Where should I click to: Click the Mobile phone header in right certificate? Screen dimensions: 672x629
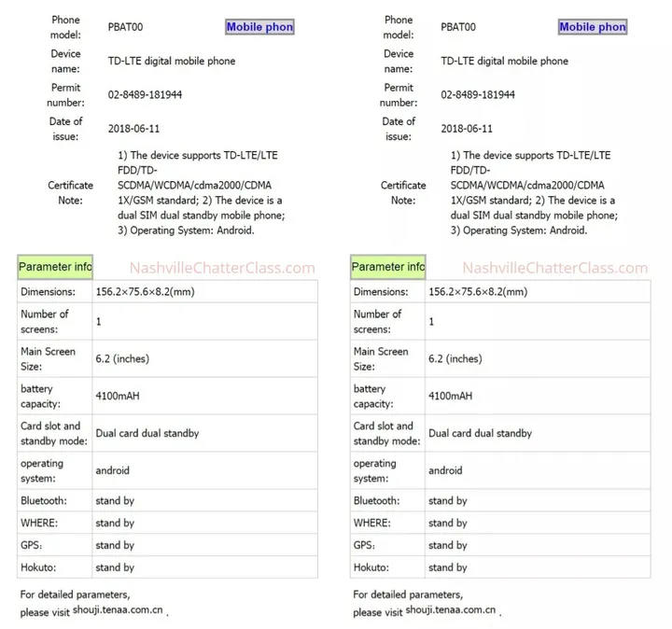click(x=593, y=27)
